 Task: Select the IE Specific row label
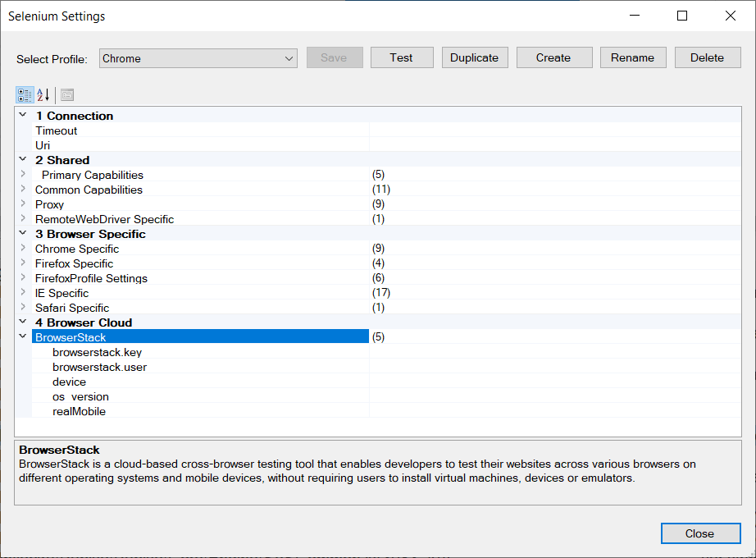pyautogui.click(x=61, y=293)
